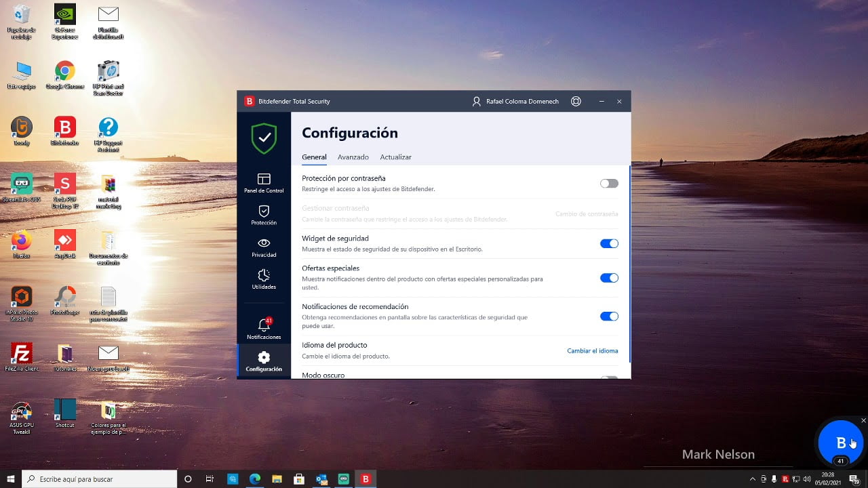Click the Bitdefender B logo in title bar

[x=250, y=101]
